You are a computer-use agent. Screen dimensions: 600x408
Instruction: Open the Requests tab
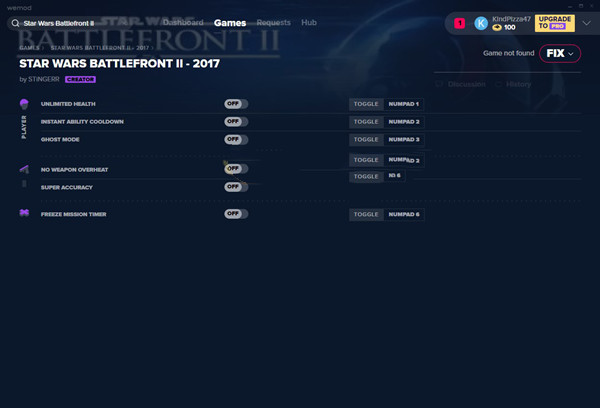(274, 23)
